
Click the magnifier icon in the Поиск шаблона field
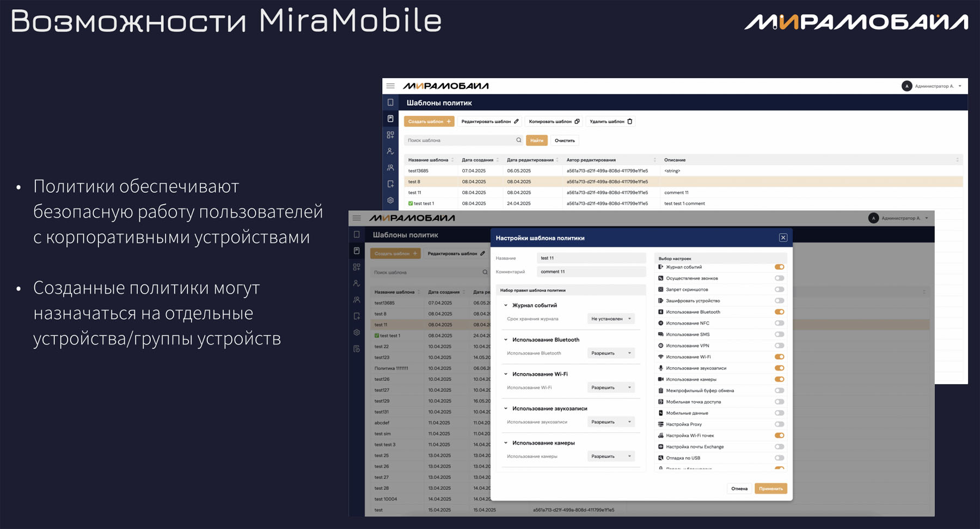(519, 141)
